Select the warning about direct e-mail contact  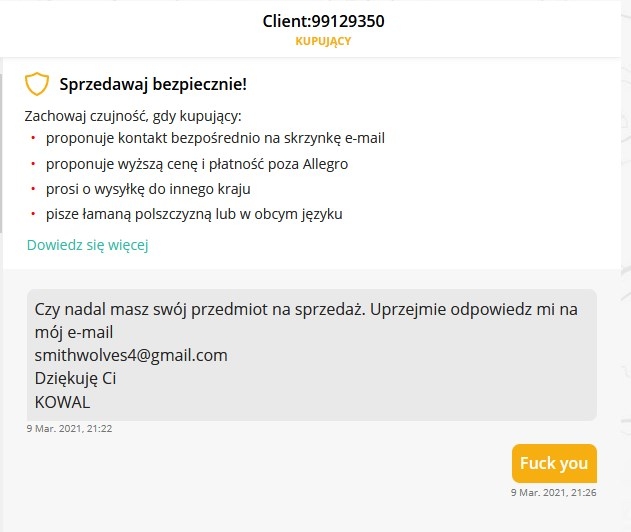point(215,138)
